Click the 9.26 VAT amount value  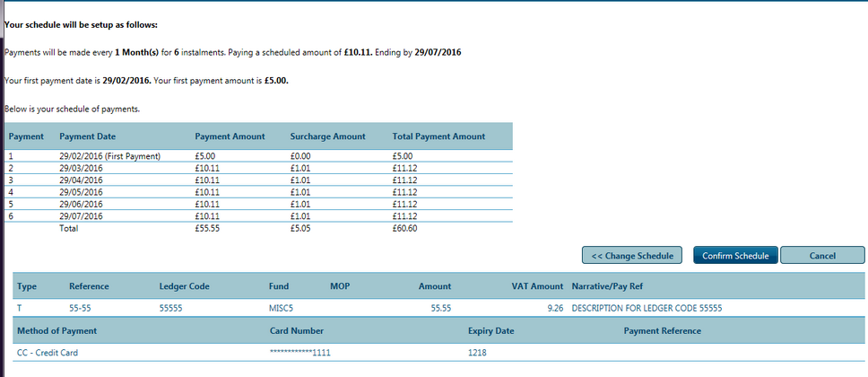[x=555, y=308]
